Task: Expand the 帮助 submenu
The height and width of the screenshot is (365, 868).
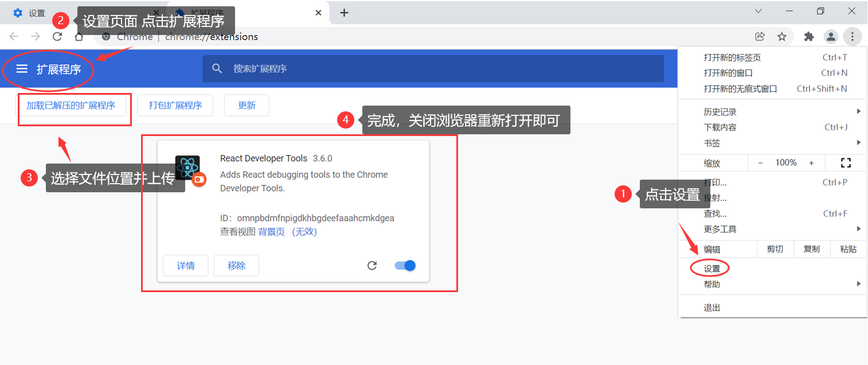Action: [x=859, y=284]
